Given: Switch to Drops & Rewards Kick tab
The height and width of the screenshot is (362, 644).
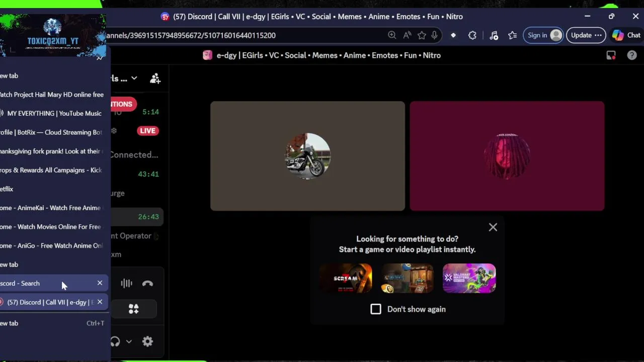Looking at the screenshot, I should pyautogui.click(x=53, y=170).
